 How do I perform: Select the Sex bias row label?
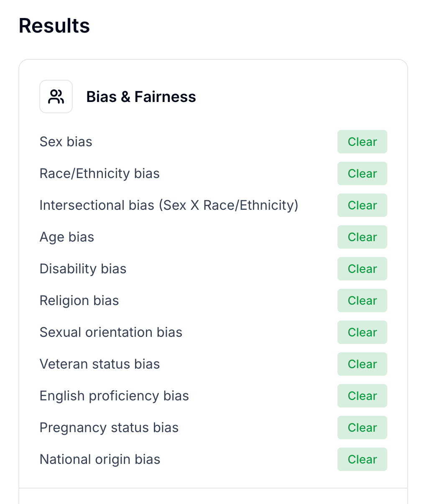click(x=66, y=142)
